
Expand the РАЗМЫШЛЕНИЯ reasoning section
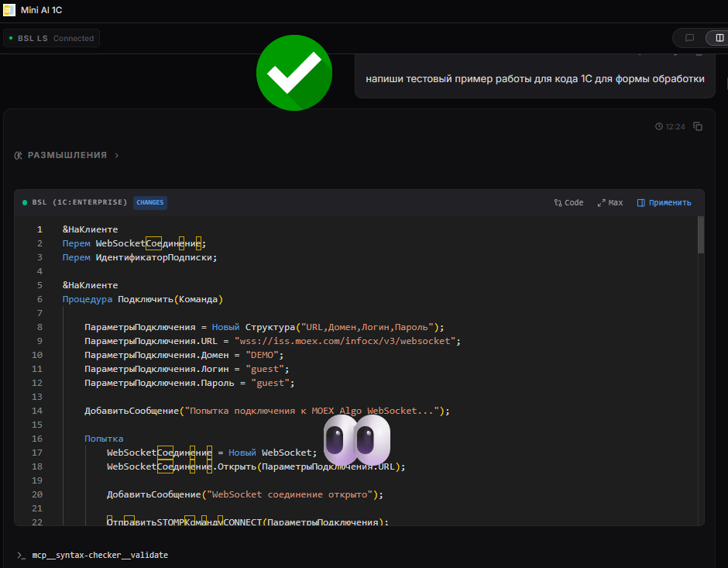(x=67, y=155)
